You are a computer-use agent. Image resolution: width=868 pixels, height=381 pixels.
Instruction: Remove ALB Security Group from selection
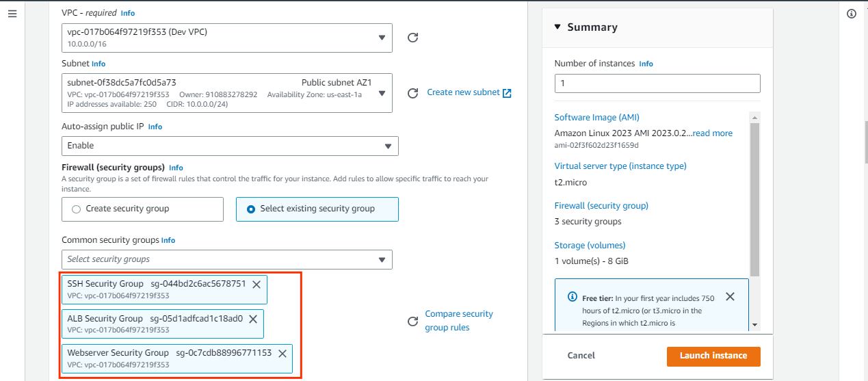click(252, 319)
